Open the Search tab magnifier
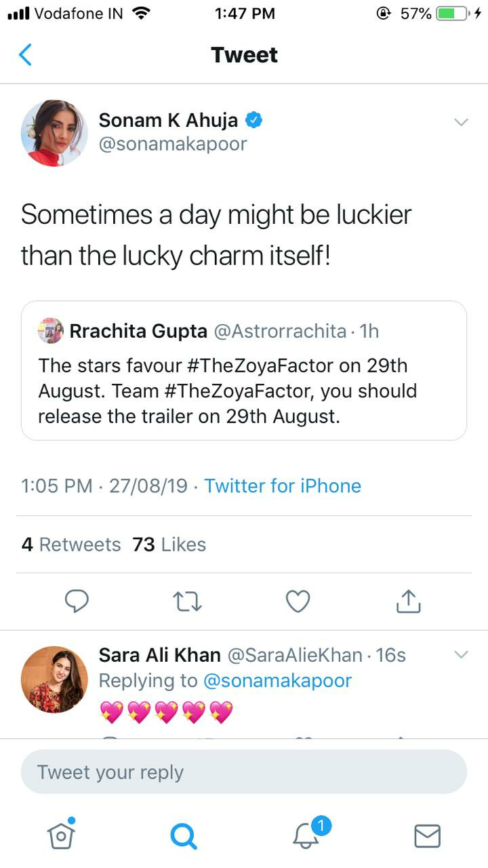Image resolution: width=488 pixels, height=868 pixels. coord(183,835)
